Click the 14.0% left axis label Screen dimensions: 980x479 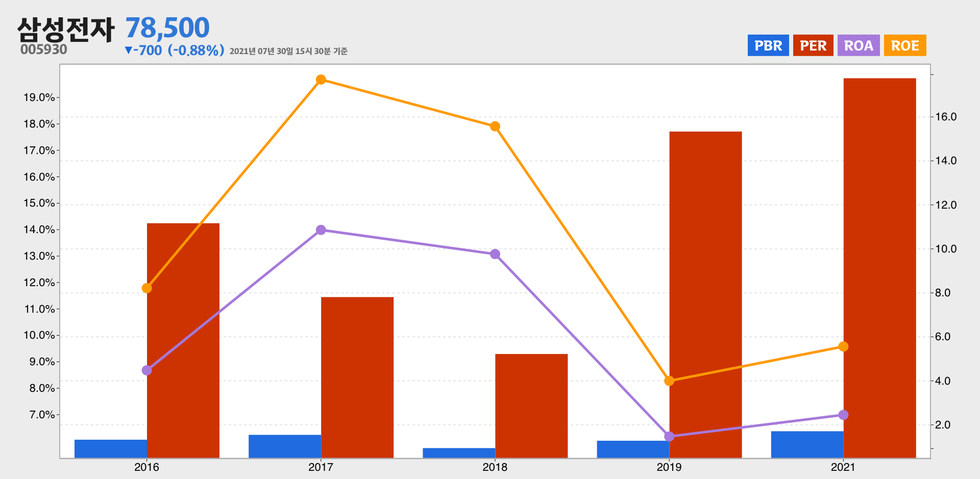(39, 230)
